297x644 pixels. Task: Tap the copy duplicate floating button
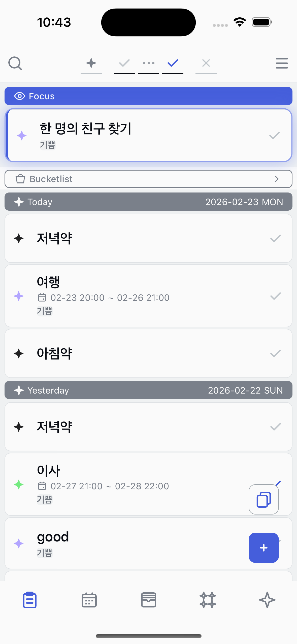[263, 499]
